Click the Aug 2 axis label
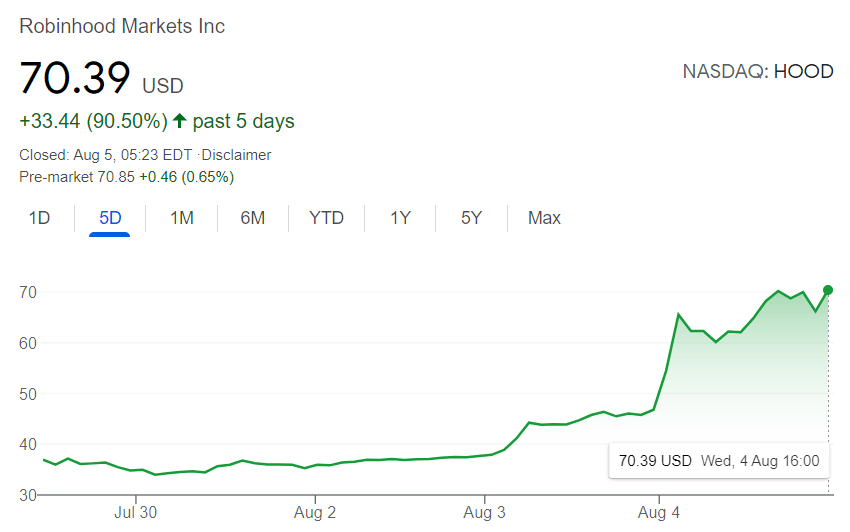Viewport: 850px width, 532px height. tap(316, 513)
